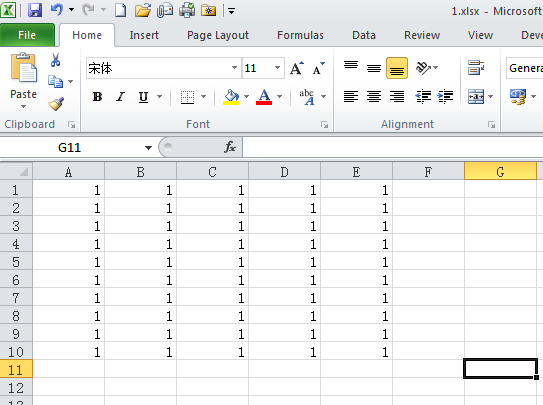543x405 pixels.
Task: Open the Paste options dropdown arrow
Action: pyautogui.click(x=23, y=107)
